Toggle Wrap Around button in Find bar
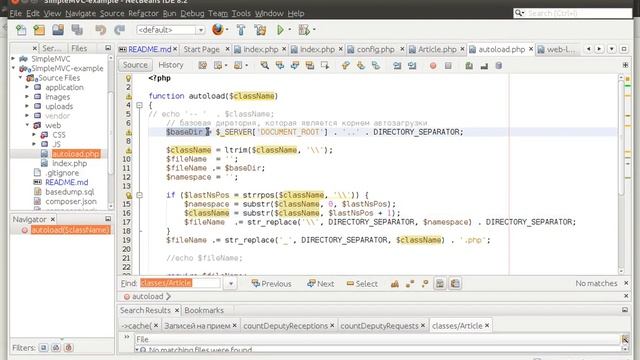640x360 pixels. 455,284
